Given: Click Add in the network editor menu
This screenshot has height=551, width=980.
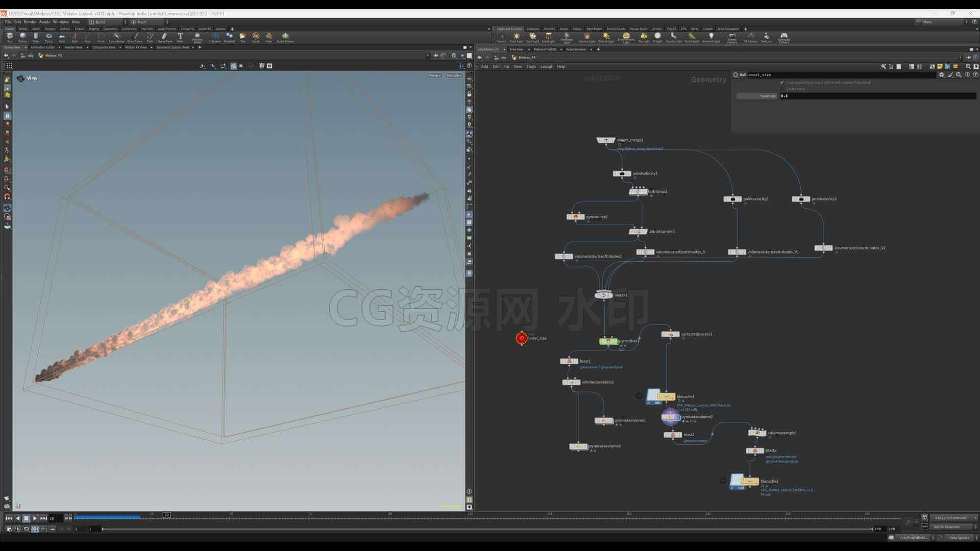Looking at the screenshot, I should tap(484, 66).
